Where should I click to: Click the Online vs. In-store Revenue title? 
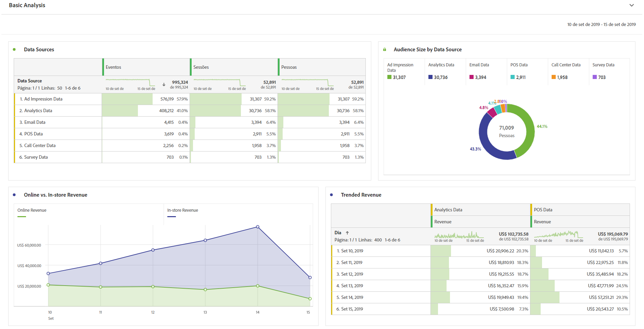click(x=55, y=195)
